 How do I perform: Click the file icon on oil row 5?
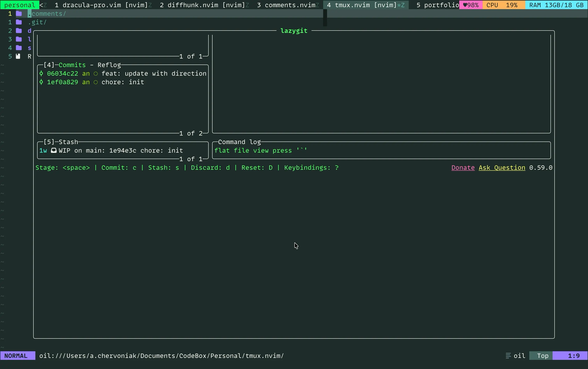tap(18, 56)
